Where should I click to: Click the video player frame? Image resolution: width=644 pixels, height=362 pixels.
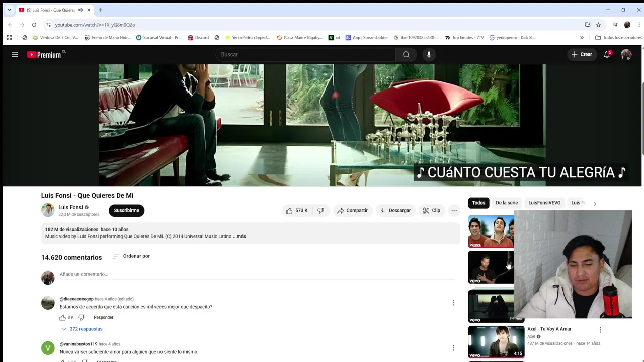click(x=322, y=125)
